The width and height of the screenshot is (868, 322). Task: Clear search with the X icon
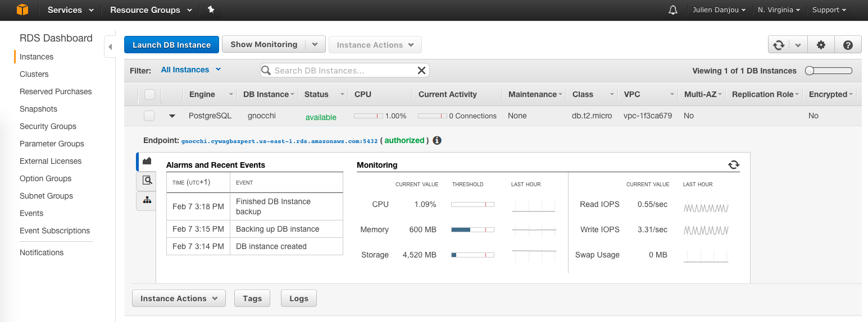coord(421,70)
